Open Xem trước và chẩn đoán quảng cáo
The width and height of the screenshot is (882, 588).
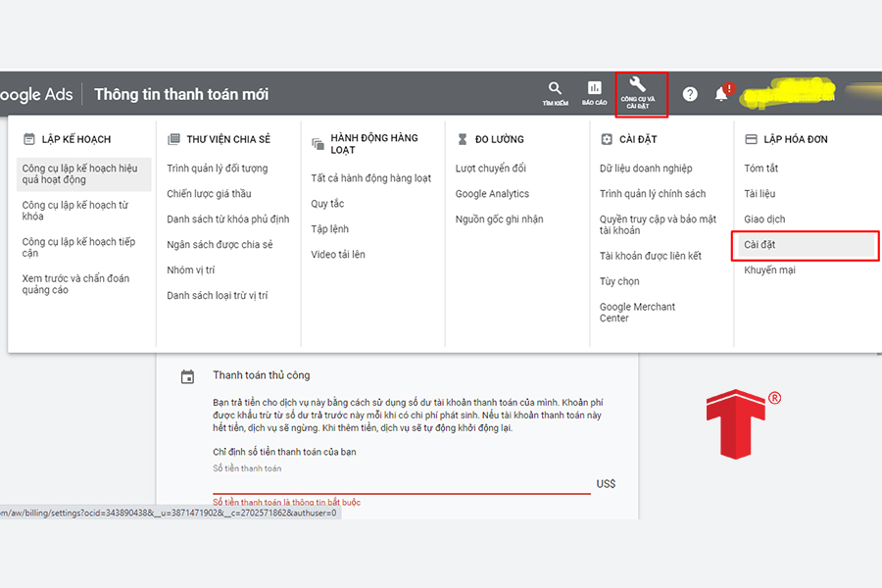click(75, 284)
